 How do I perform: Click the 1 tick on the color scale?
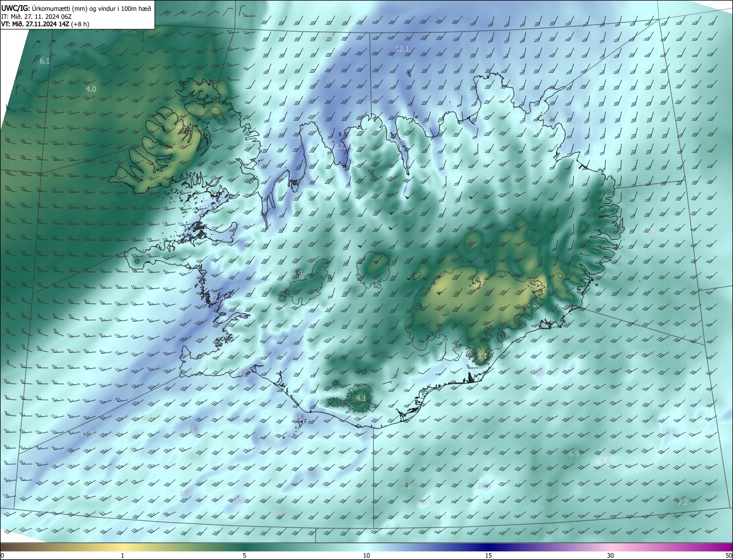point(123,555)
